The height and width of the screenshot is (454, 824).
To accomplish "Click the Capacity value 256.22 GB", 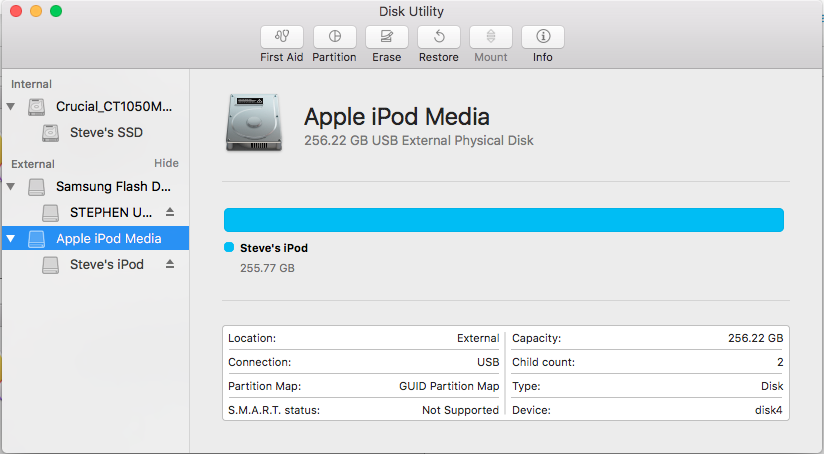I will click(x=756, y=338).
